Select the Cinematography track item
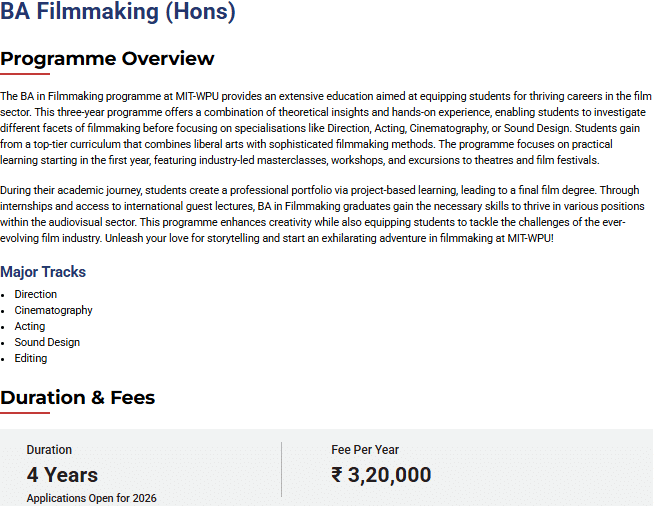This screenshot has height=506, width=662. 53,310
